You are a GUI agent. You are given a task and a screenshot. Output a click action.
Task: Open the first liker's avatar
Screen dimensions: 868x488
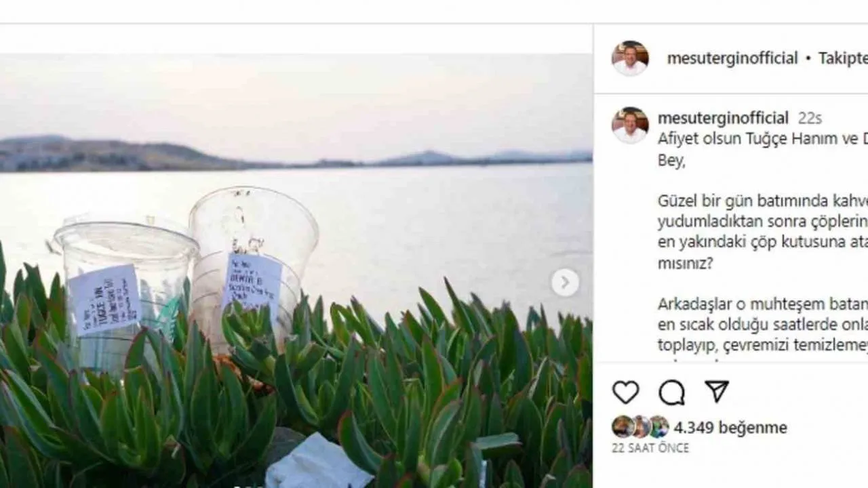pyautogui.click(x=623, y=427)
